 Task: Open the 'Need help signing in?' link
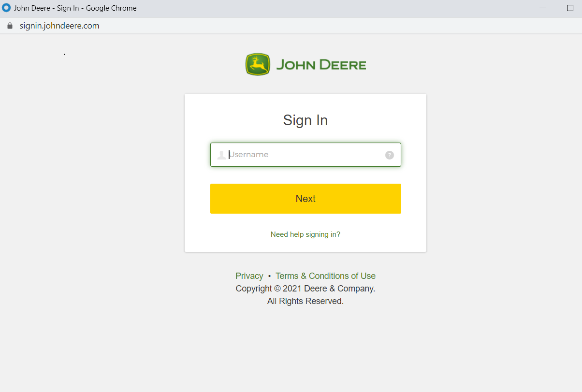pyautogui.click(x=306, y=234)
